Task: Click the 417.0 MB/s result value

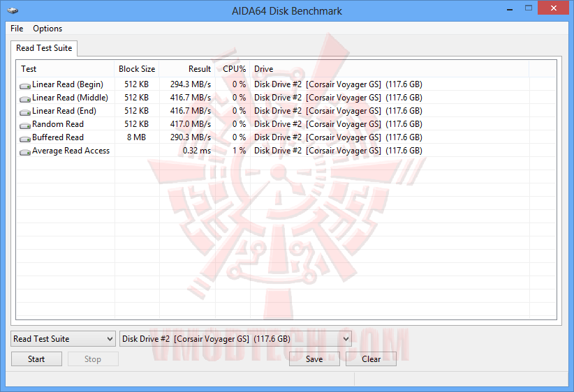Action: [x=191, y=124]
